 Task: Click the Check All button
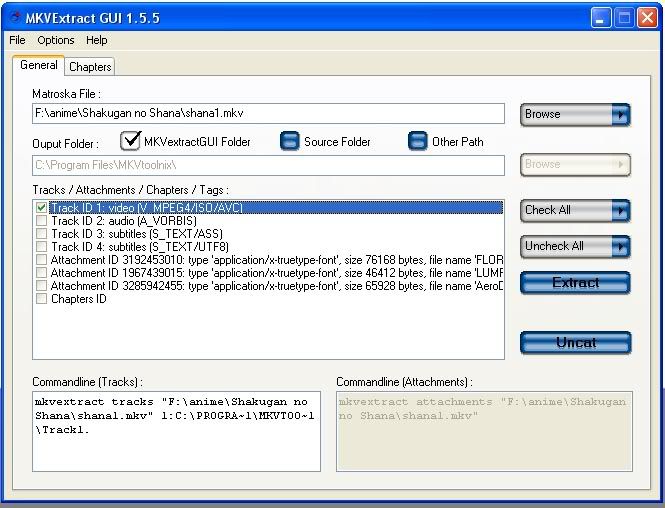pyautogui.click(x=575, y=210)
